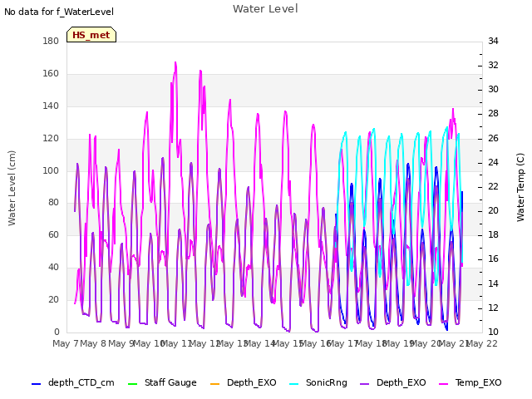This screenshot has height=399, width=532.
Task: Click the 34 tick on temperature axis
Action: pyautogui.click(x=493, y=41)
